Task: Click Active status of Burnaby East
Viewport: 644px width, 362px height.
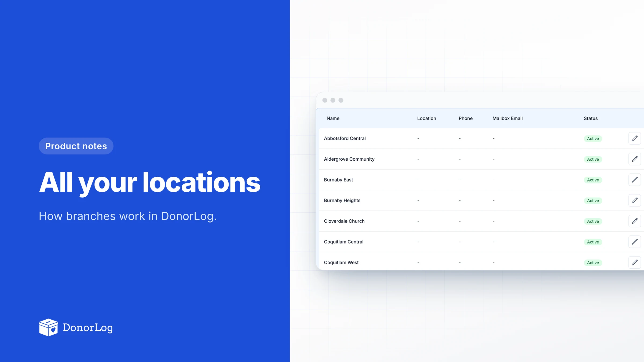Action: click(593, 180)
